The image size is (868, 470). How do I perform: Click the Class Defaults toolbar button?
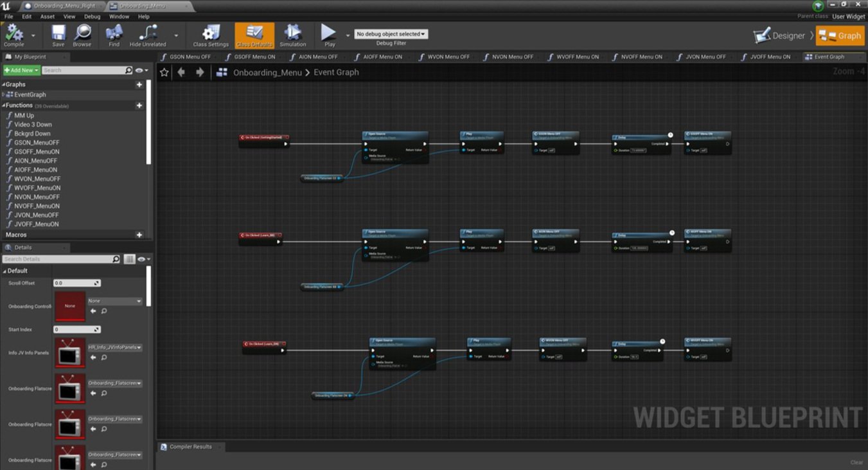coord(254,35)
